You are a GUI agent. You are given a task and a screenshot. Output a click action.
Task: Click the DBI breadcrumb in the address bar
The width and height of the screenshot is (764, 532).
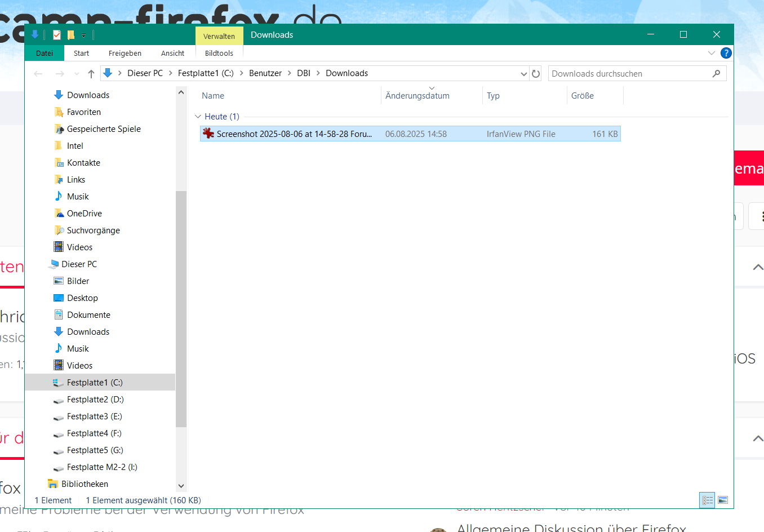[304, 73]
